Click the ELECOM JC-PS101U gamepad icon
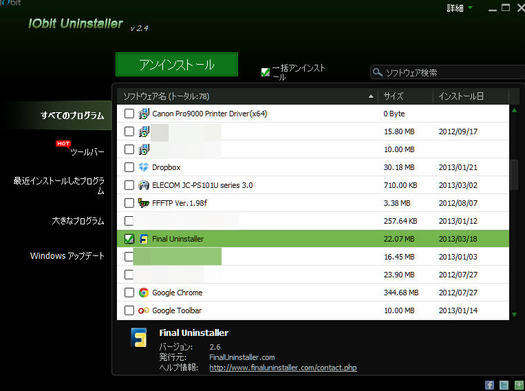525x391 pixels. point(144,185)
